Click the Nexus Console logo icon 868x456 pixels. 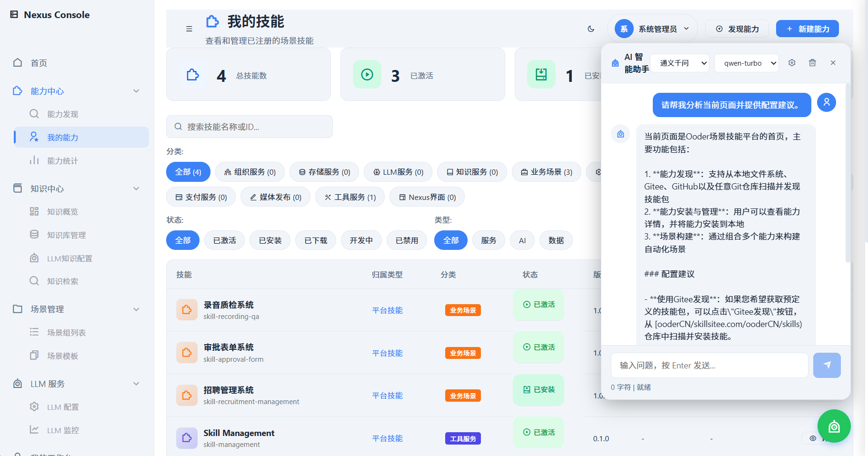[14, 15]
